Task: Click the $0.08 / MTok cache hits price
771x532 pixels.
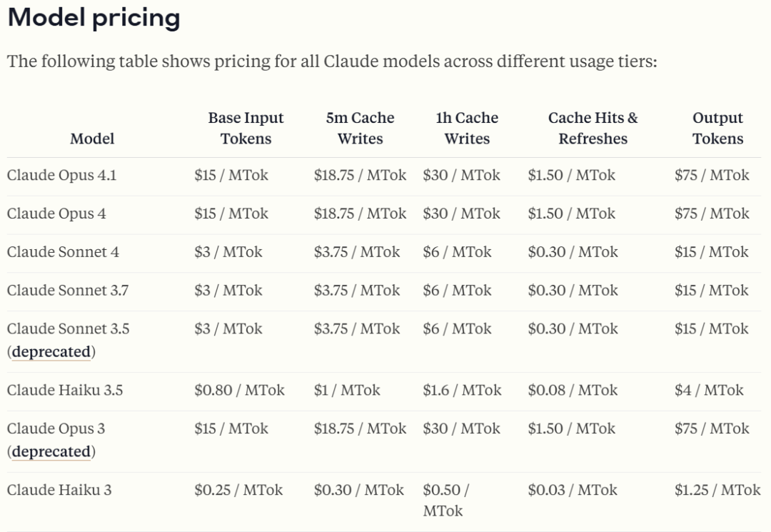Action: [x=573, y=390]
